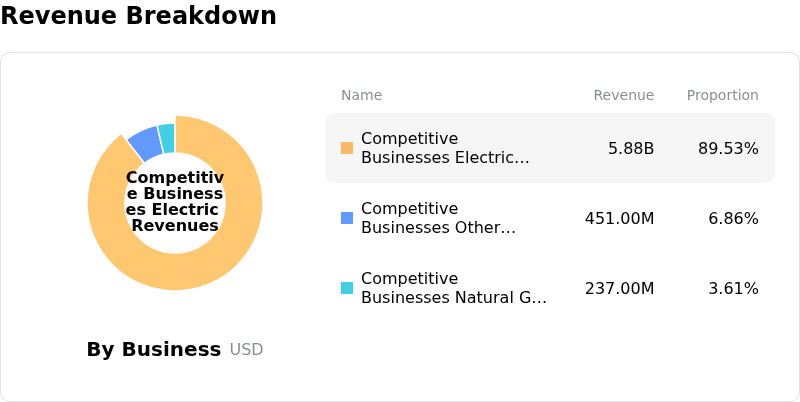The image size is (800, 402).
Task: Click the orange Electric Revenues legend swatch
Action: (x=347, y=148)
